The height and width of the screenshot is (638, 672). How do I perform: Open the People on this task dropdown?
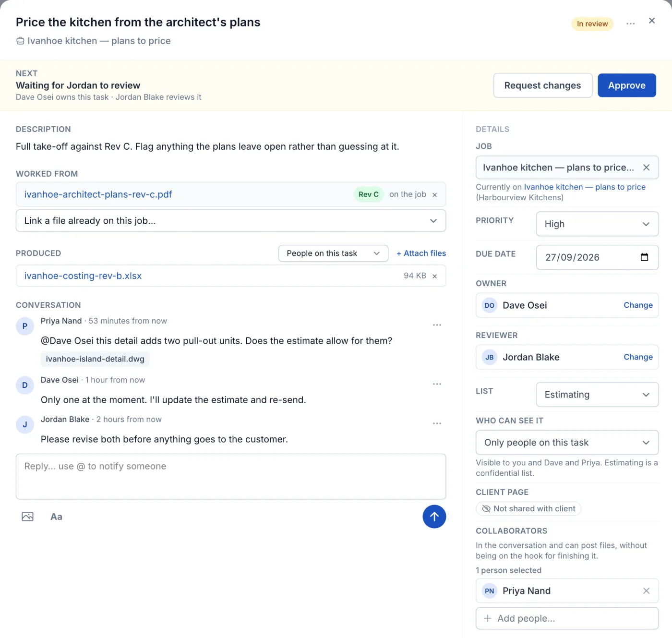(x=333, y=253)
